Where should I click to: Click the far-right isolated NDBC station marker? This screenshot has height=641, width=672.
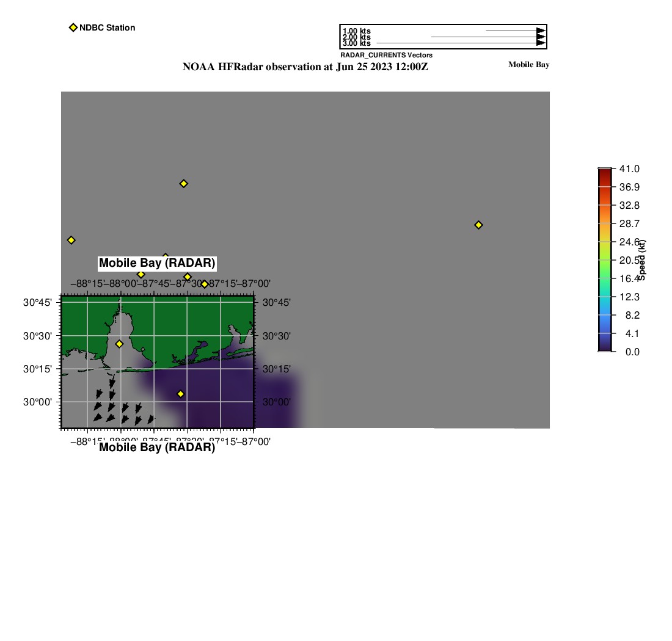click(478, 225)
